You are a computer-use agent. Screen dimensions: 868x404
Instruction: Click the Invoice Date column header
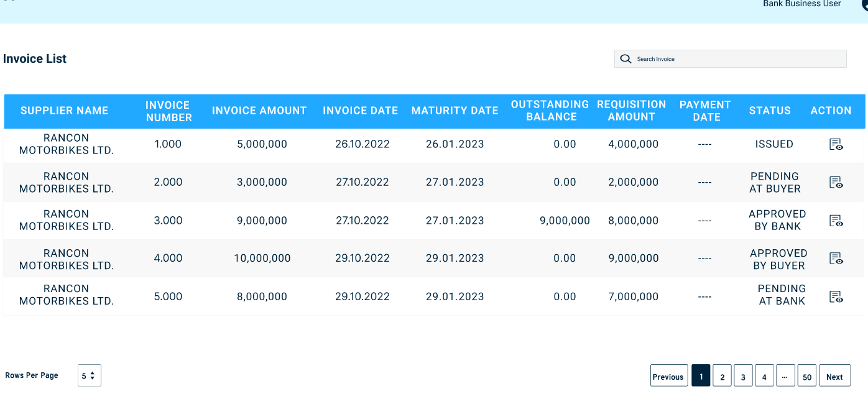point(360,111)
